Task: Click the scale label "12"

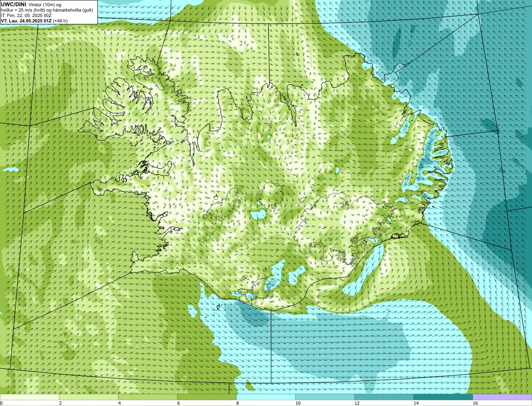Action: tap(357, 403)
